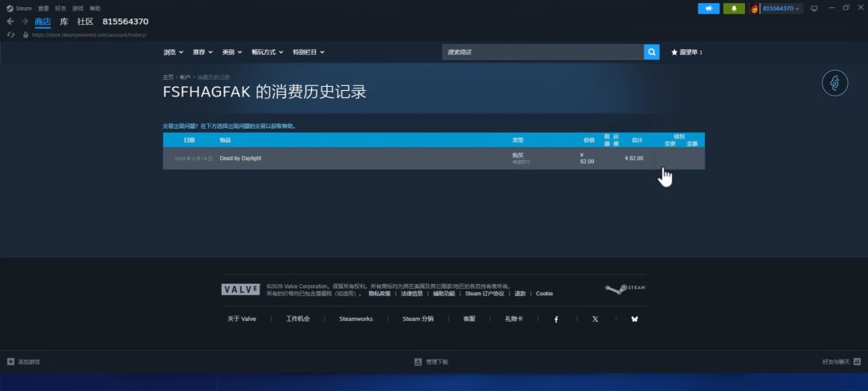Viewport: 868px width, 391px height.
Task: Open the 查看 menu
Action: click(x=43, y=8)
